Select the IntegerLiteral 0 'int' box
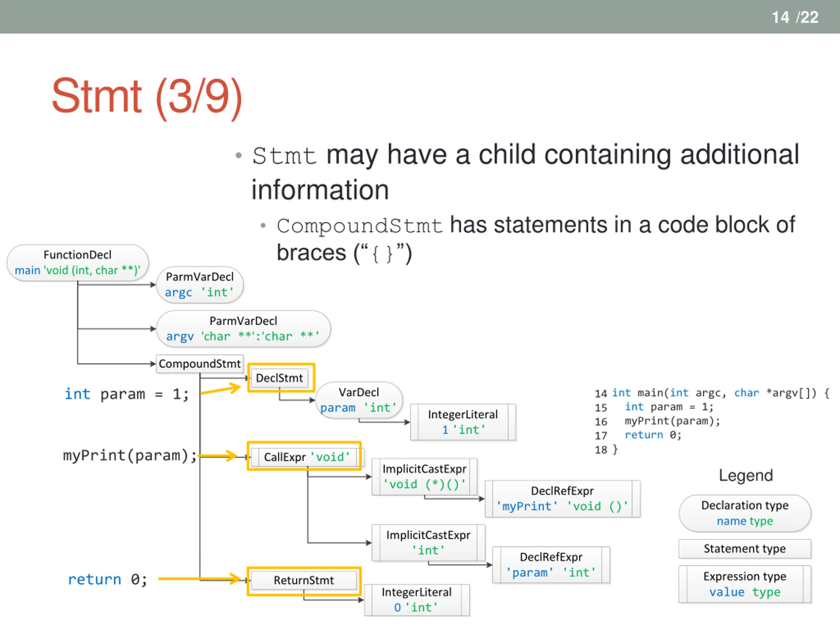 pos(417,600)
